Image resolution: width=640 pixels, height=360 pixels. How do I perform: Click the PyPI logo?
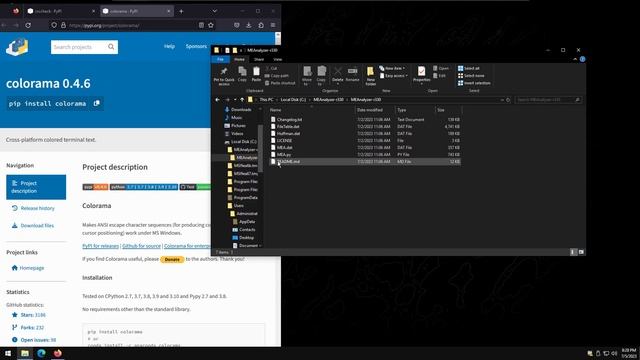[17, 47]
